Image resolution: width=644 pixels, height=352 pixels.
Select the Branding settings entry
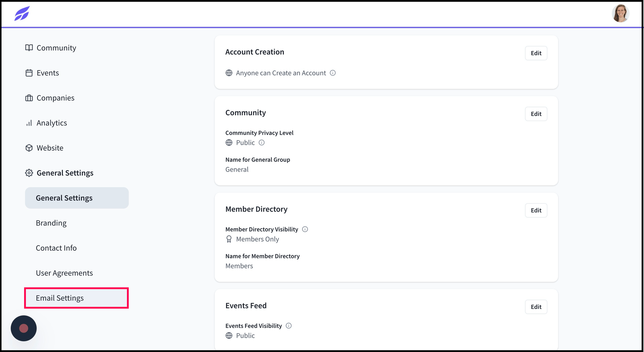(x=51, y=223)
